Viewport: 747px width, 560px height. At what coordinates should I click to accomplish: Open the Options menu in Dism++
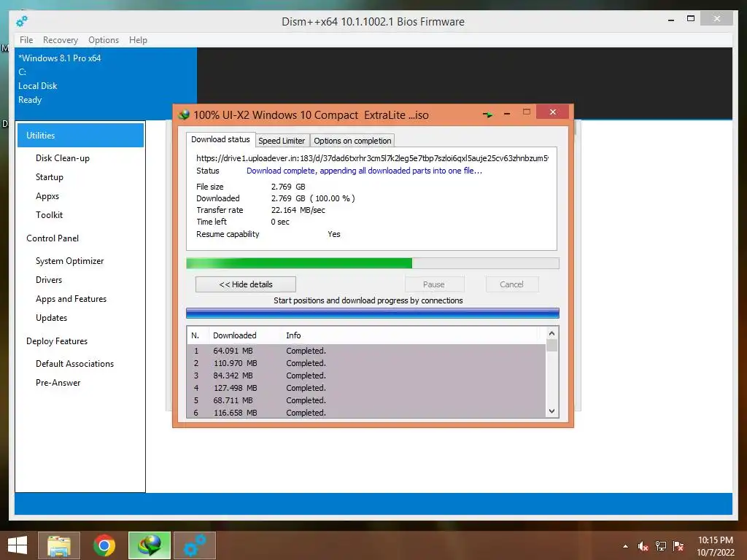[x=104, y=40]
